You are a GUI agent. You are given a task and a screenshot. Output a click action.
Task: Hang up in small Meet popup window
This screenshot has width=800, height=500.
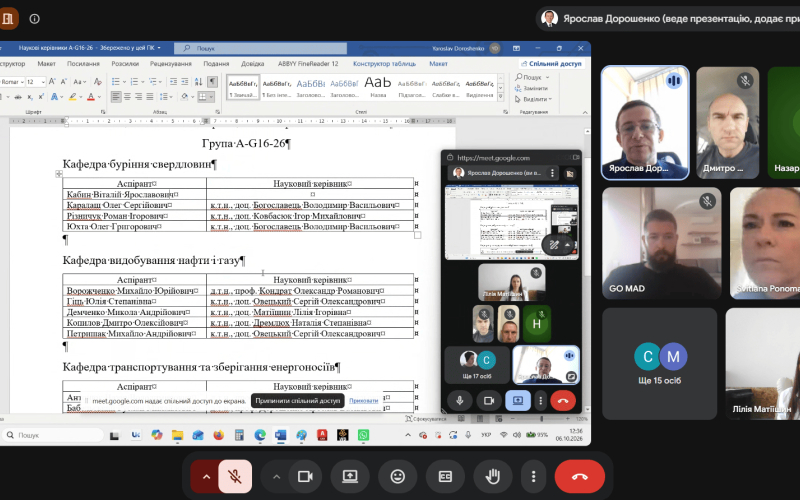click(563, 401)
